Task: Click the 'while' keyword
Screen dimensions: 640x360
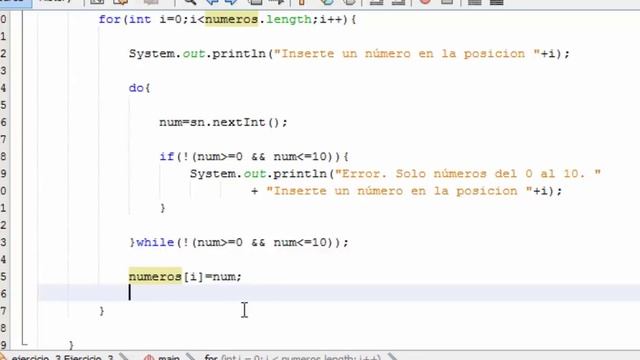Action: click(155, 242)
